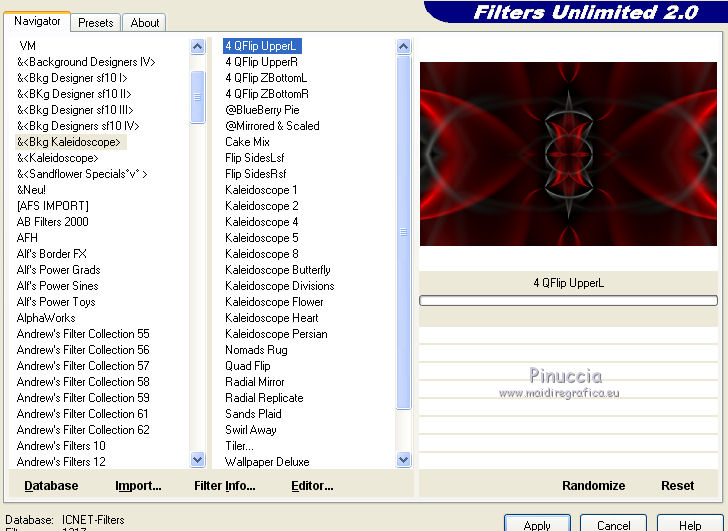
Task: Select &<Background Designers IV> category
Action: [x=86, y=62]
